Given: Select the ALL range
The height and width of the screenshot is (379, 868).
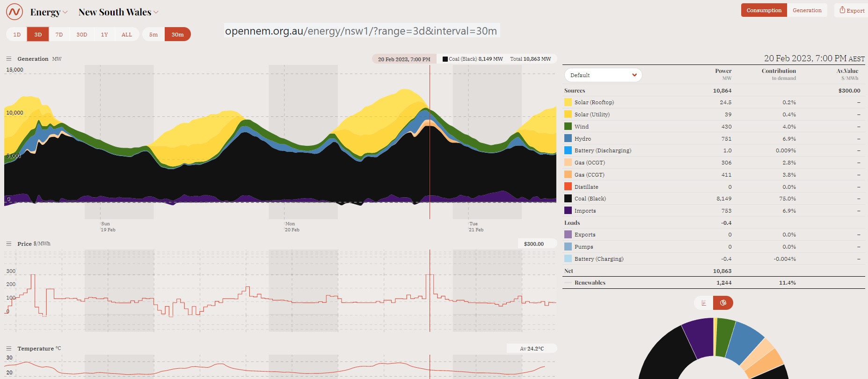Looking at the screenshot, I should pos(127,35).
